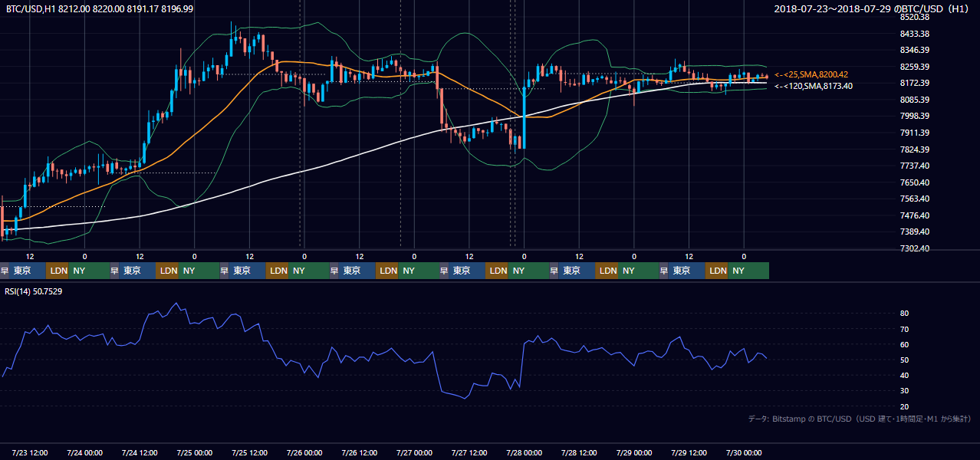Click the 7/28 12:00 time axis label
980x460 pixels.
click(579, 452)
